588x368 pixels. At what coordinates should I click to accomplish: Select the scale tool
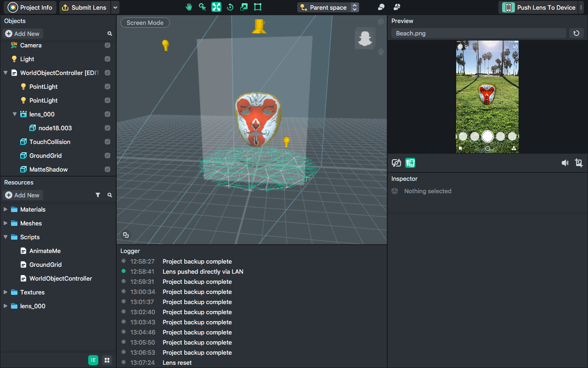(244, 7)
